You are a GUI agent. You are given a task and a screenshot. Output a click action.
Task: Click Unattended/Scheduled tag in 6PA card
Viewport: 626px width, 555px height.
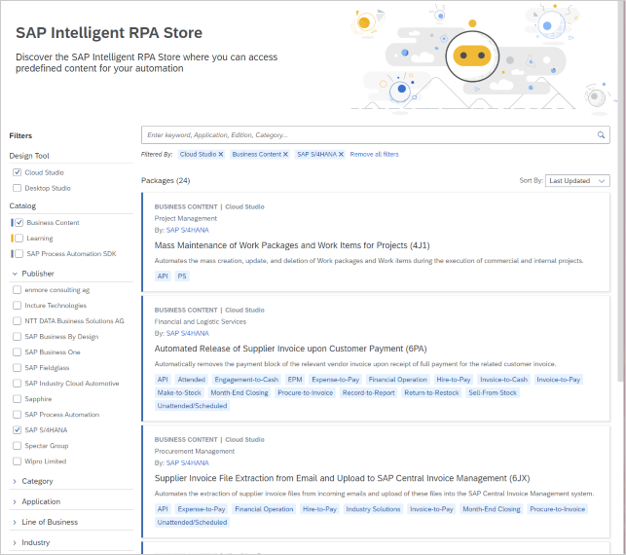[x=192, y=406]
